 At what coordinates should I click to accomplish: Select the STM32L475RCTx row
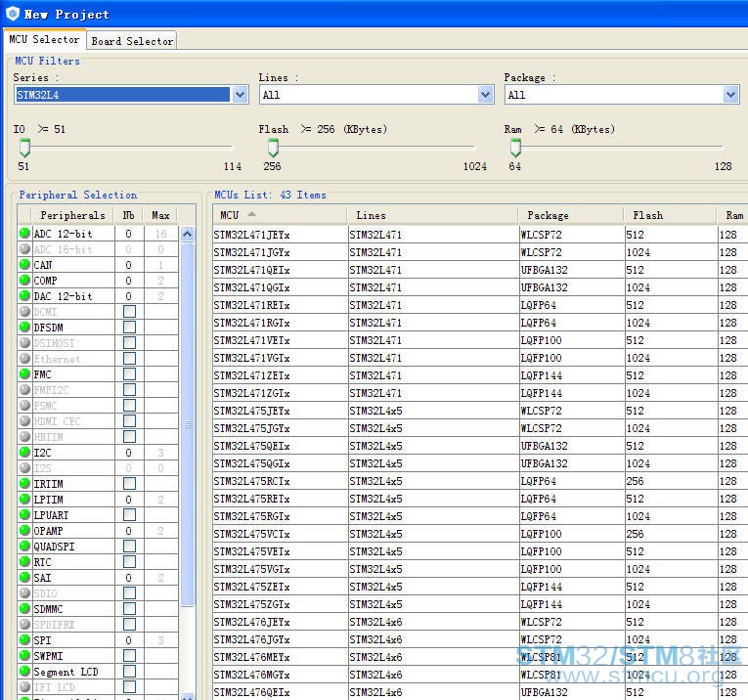point(480,481)
